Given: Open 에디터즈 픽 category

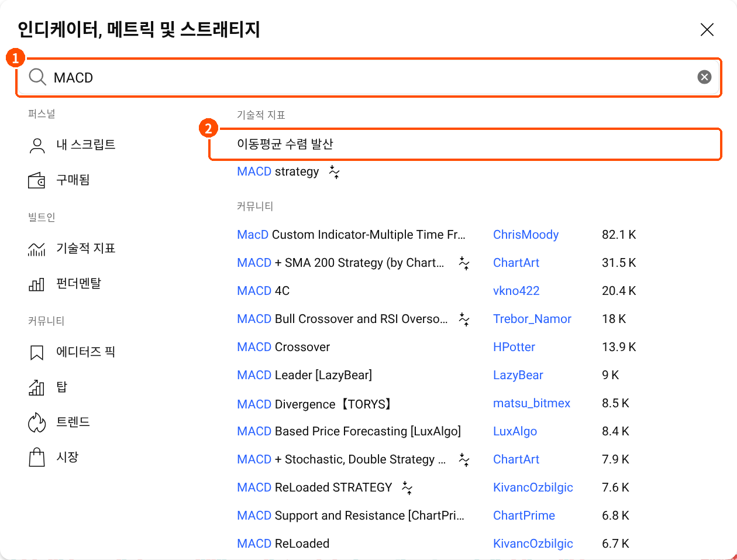Looking at the screenshot, I should (86, 352).
